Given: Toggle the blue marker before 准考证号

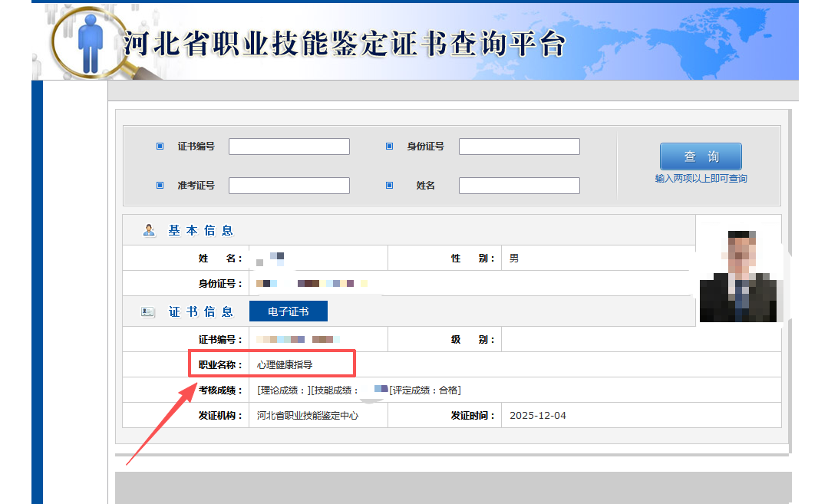Looking at the screenshot, I should coord(160,185).
